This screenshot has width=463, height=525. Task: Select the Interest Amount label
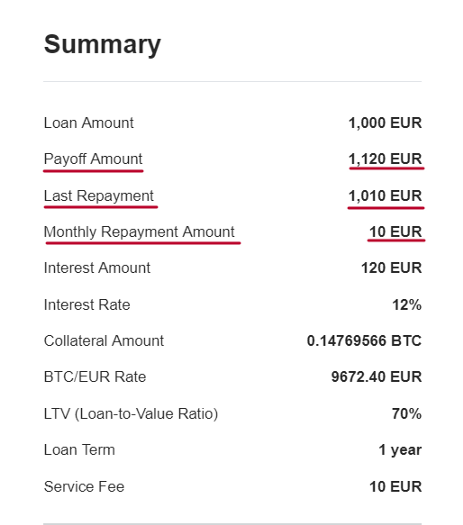coord(97,268)
